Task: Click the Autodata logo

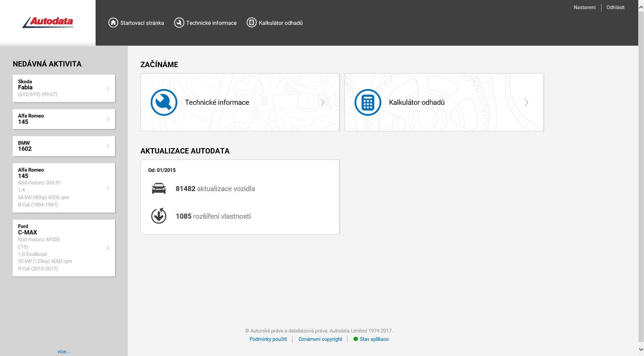Action: tap(48, 22)
